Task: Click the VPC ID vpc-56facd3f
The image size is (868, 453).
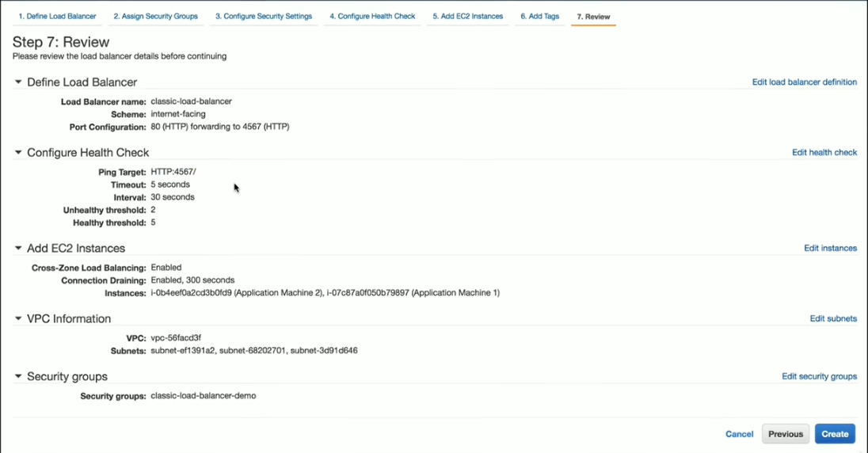Action: point(176,338)
